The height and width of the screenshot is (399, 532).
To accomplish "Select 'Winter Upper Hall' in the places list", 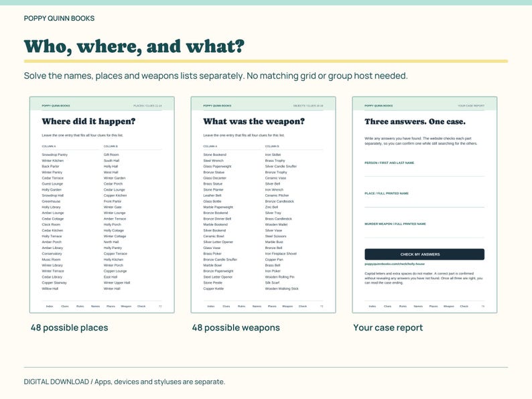I will coord(117,283).
